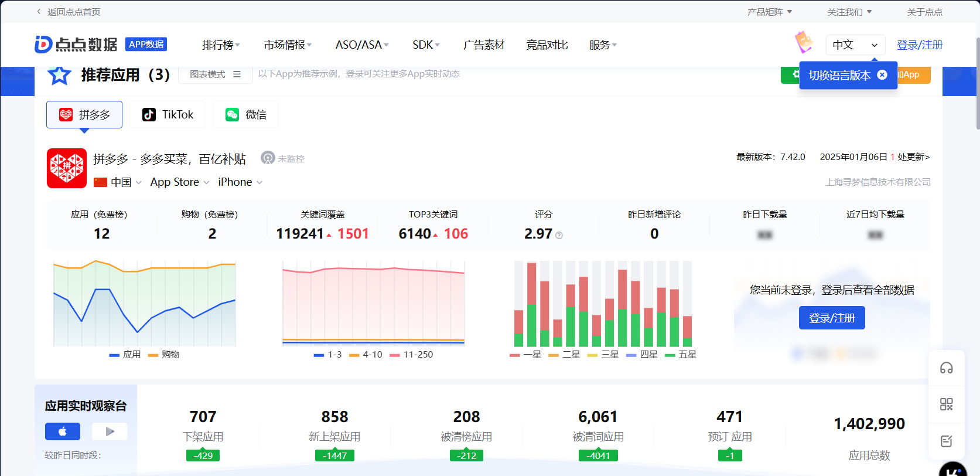The height and width of the screenshot is (476, 980).
Task: Open the promotional gift icon in header
Action: pyautogui.click(x=804, y=42)
